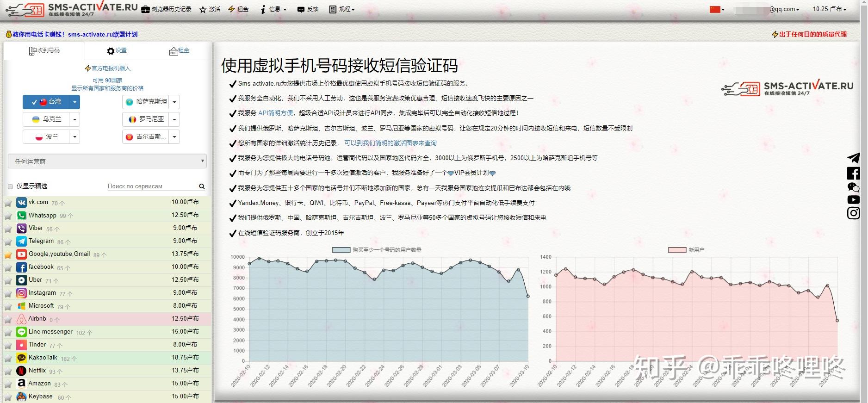The width and height of the screenshot is (868, 403).
Task: Open the 反馈 menu item
Action: (308, 9)
